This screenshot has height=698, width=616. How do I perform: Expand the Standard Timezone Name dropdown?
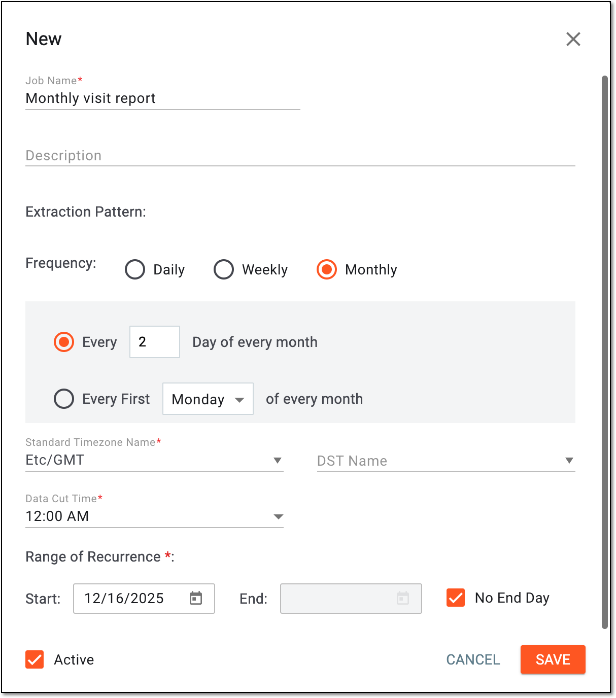154,460
